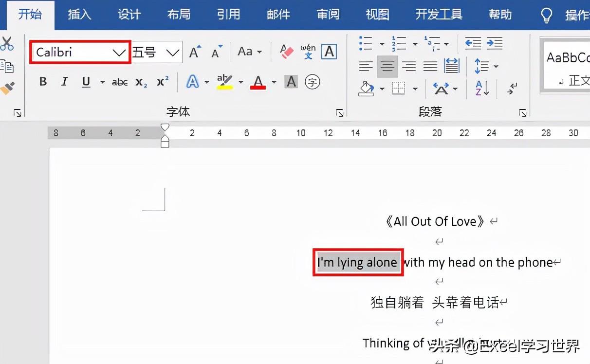Click the justify alignment icon

click(430, 66)
